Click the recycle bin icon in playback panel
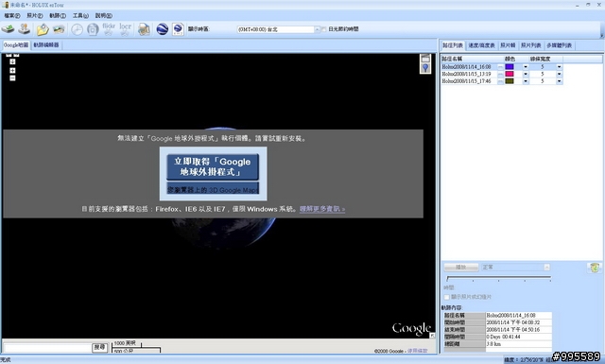The width and height of the screenshot is (605, 364). [595, 268]
